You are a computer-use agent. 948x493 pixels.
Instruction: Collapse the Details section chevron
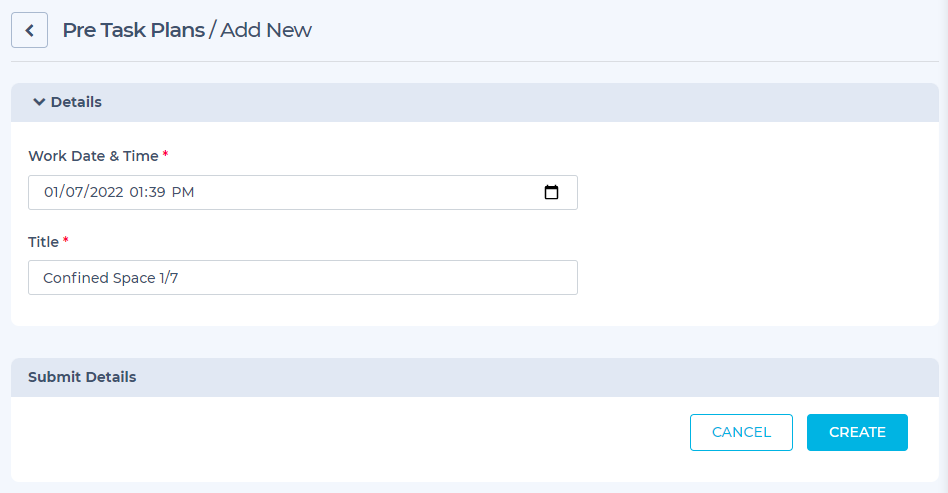pos(39,102)
